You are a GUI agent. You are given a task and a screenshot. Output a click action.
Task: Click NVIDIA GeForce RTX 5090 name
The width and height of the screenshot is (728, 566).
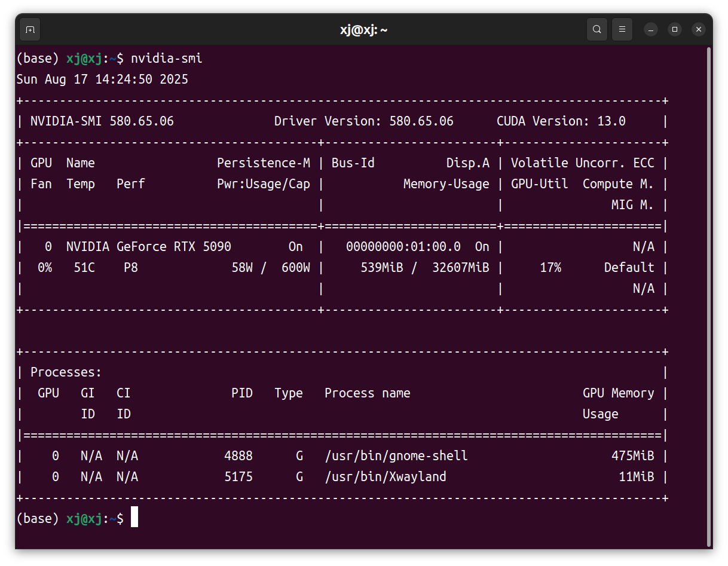coord(149,247)
